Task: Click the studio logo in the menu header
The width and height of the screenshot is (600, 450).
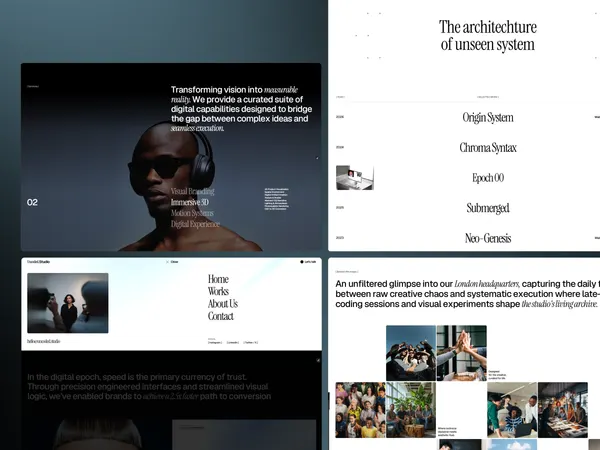Action: click(x=38, y=262)
